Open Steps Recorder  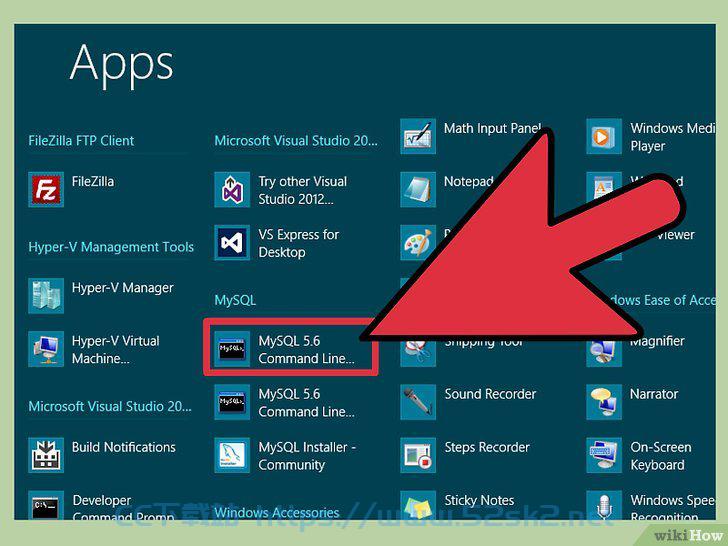tap(465, 455)
